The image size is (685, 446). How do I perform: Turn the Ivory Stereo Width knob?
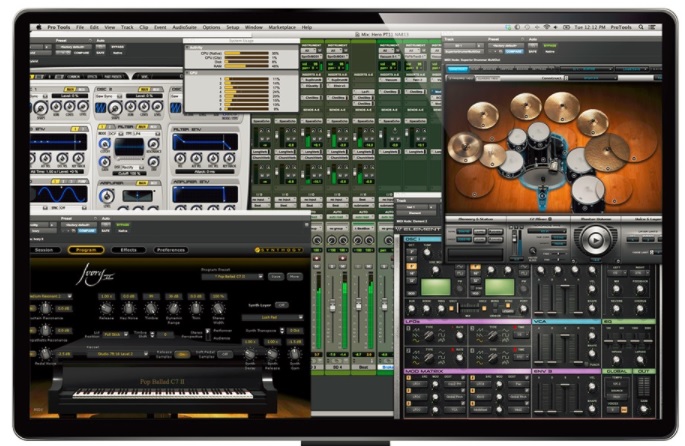[x=218, y=309]
